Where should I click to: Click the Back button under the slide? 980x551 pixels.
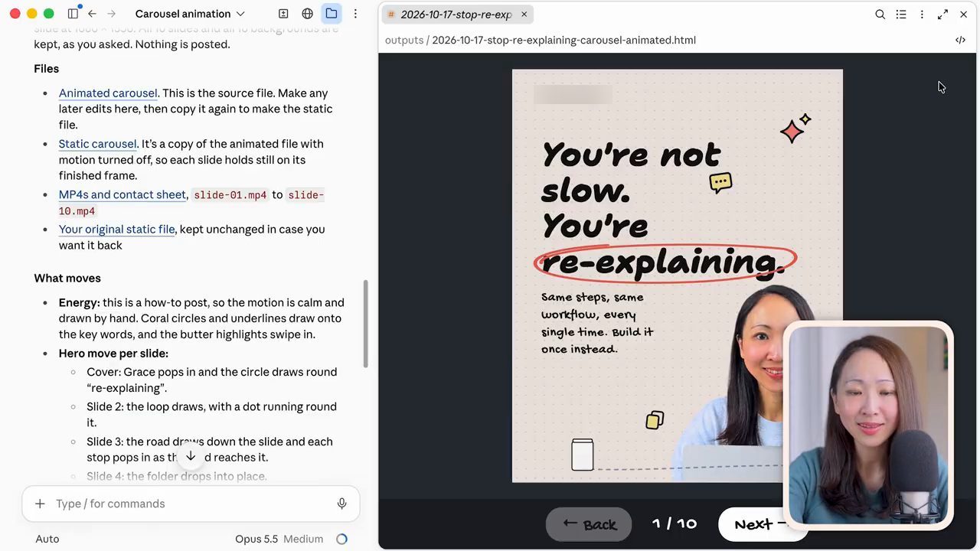click(x=589, y=524)
